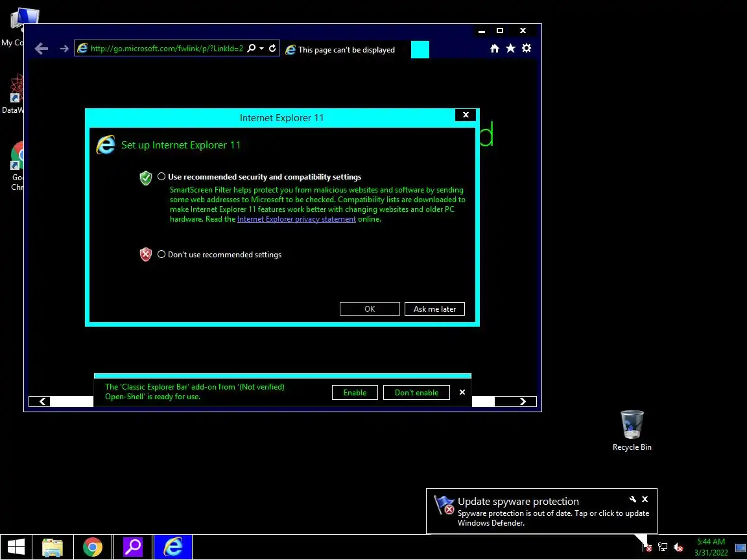Click horizontal scrollbar left arrow
This screenshot has height=560, width=747.
[x=40, y=401]
